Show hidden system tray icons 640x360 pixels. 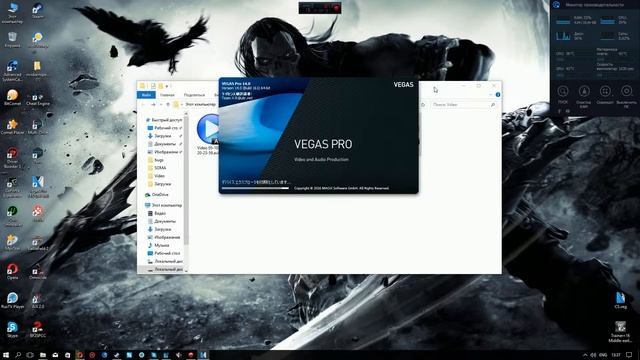[x=585, y=355]
